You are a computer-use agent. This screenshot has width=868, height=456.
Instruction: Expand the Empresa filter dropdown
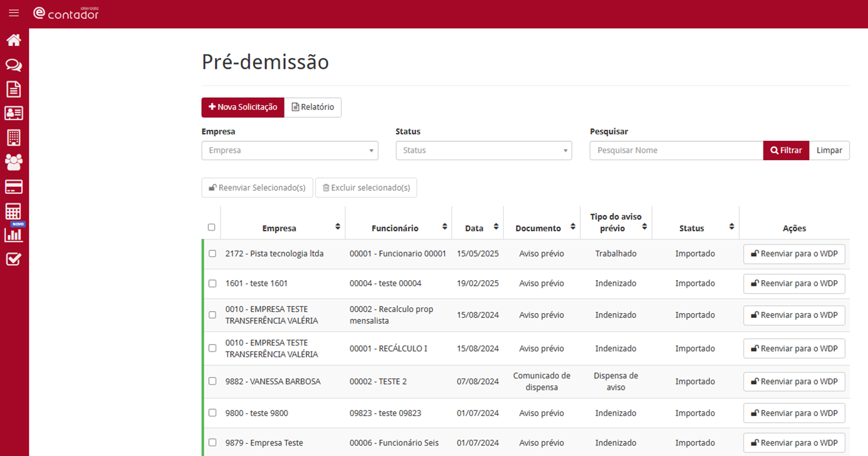289,150
